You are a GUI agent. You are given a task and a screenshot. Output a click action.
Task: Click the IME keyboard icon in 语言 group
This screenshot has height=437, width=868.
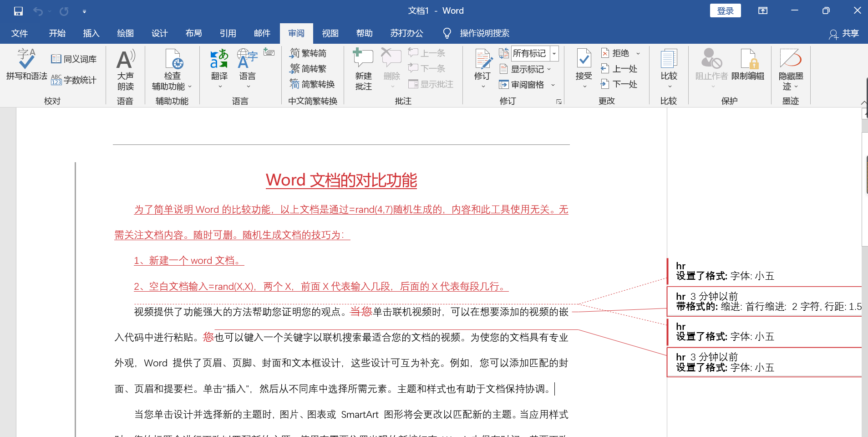tap(269, 52)
